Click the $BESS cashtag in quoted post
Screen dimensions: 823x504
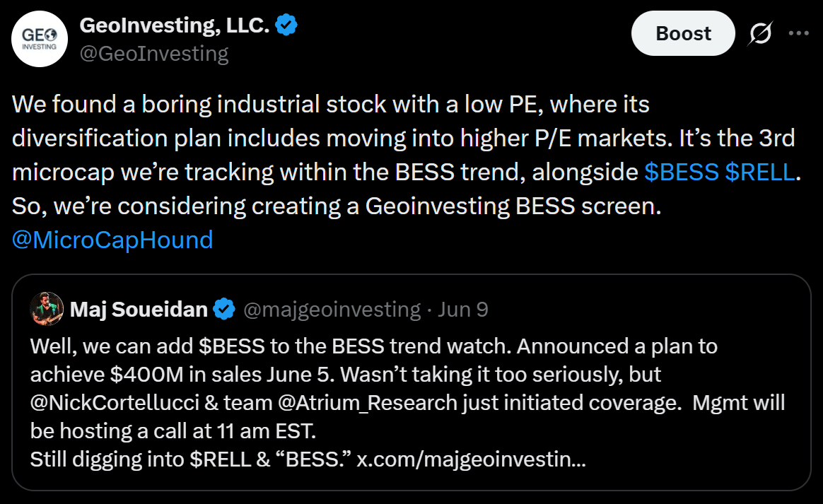(x=231, y=346)
